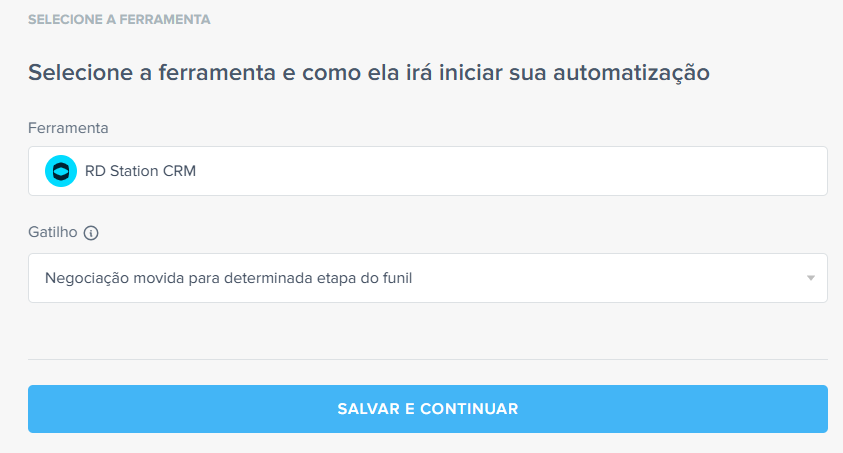Expand the Gatilho dropdown arrow

tap(811, 278)
